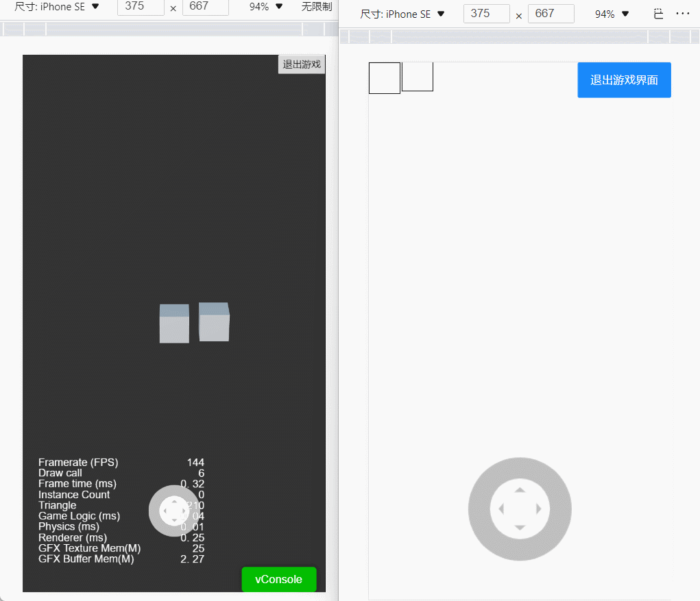This screenshot has width=700, height=601.
Task: Open green vConsole button
Action: pos(279,579)
